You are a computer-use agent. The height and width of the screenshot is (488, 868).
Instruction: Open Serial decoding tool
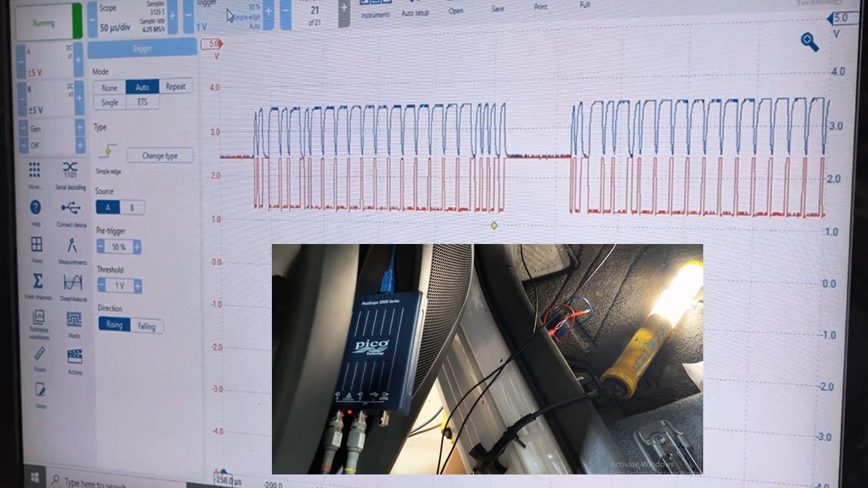(70, 174)
